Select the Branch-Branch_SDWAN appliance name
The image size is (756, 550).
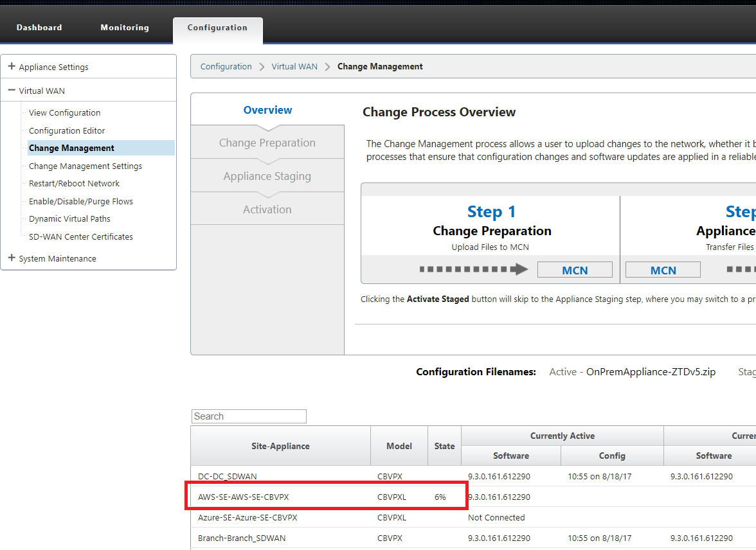[x=242, y=538]
